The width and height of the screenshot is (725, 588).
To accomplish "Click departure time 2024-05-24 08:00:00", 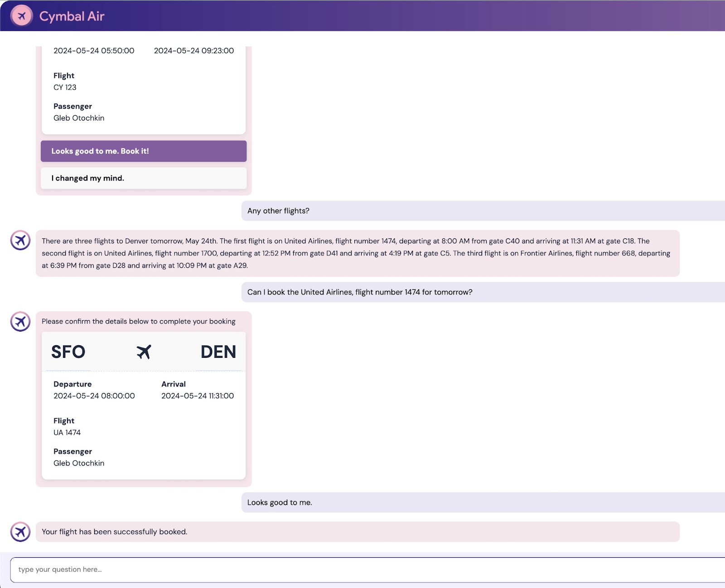I will point(94,396).
